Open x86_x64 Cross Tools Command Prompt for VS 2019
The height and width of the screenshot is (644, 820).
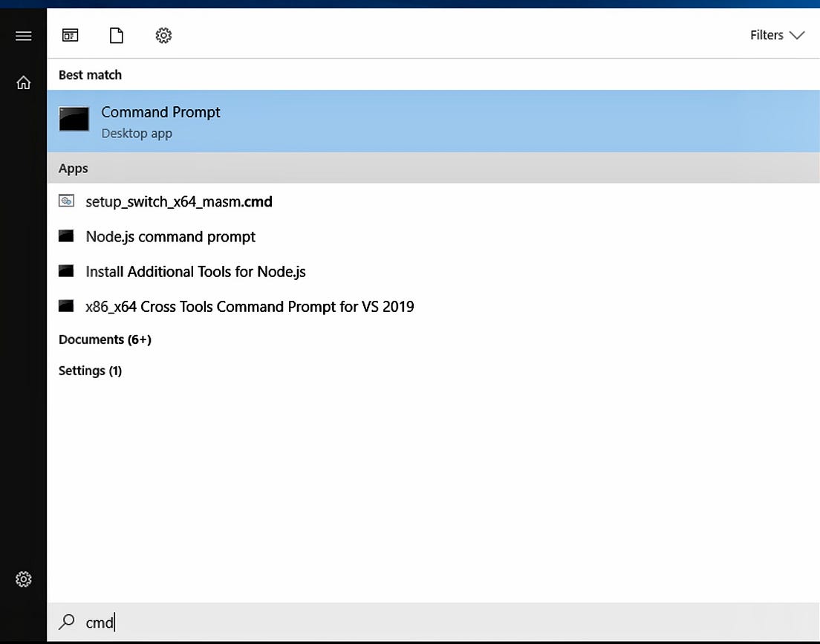coord(250,306)
